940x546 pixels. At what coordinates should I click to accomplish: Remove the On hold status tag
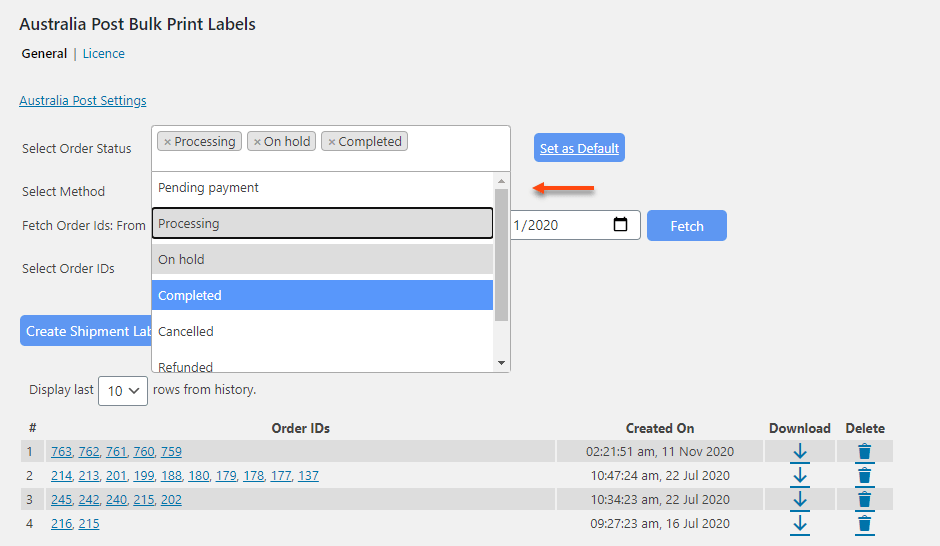[x=257, y=142]
